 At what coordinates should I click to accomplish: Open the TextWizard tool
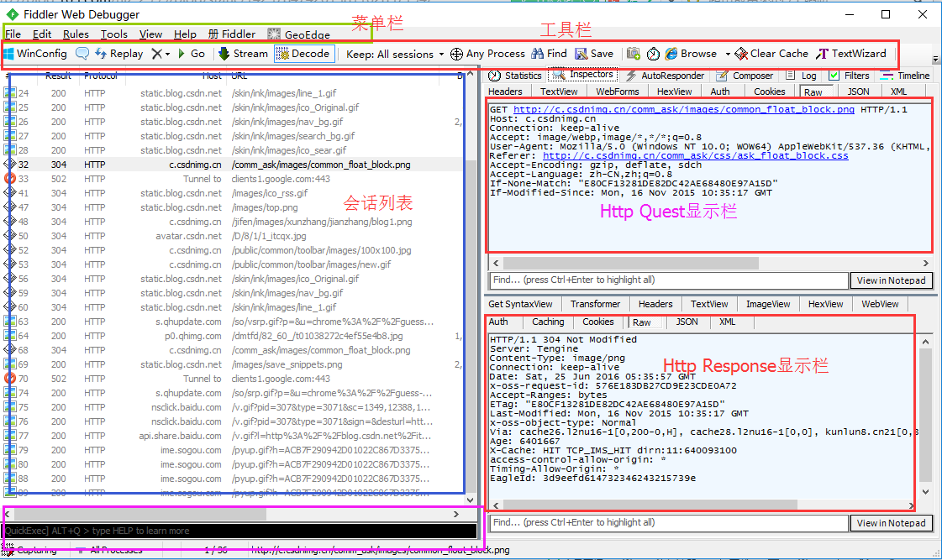(x=850, y=54)
